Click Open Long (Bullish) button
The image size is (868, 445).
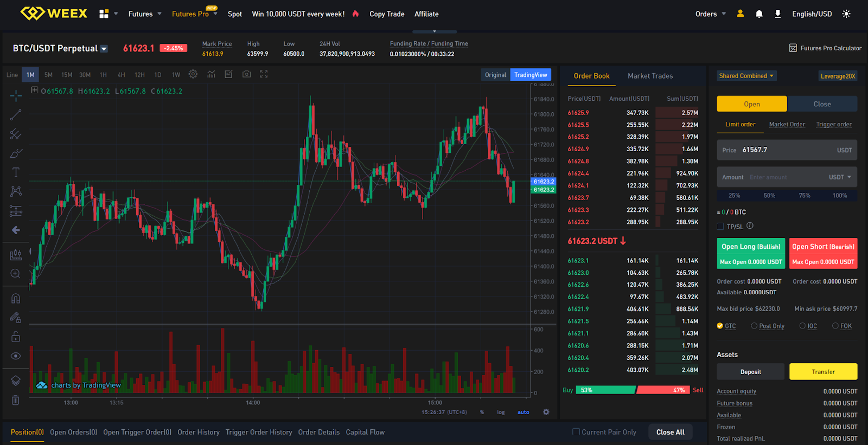coord(751,253)
